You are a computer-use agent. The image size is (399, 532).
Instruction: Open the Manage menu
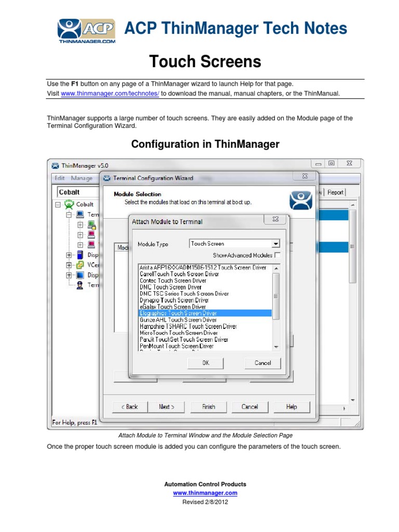click(x=82, y=178)
